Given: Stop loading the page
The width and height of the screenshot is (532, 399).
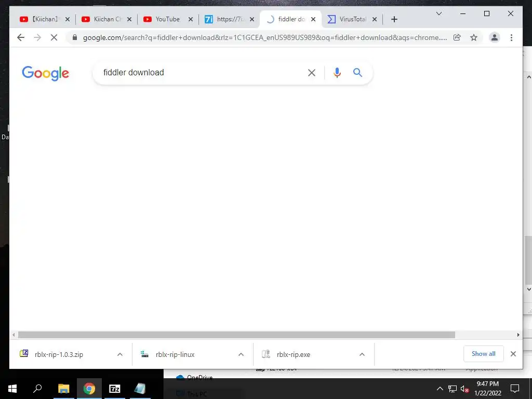Looking at the screenshot, I should pos(54,37).
